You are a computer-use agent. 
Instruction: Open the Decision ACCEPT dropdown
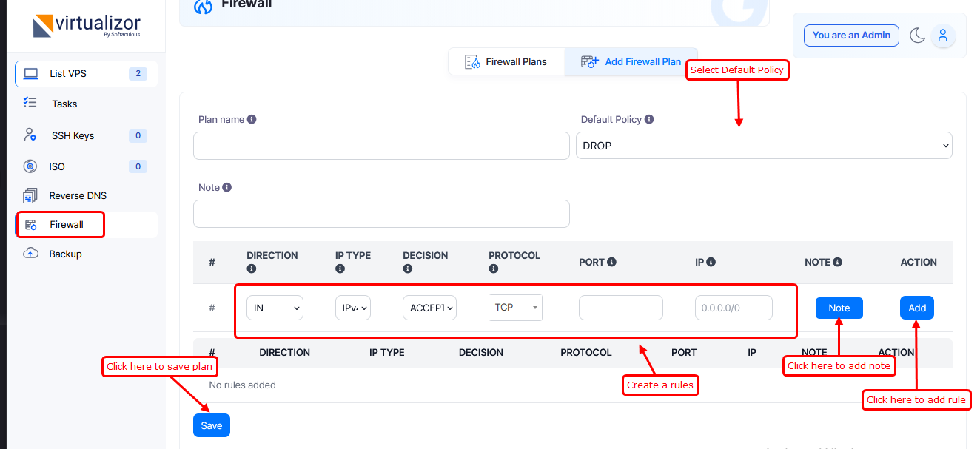[429, 308]
